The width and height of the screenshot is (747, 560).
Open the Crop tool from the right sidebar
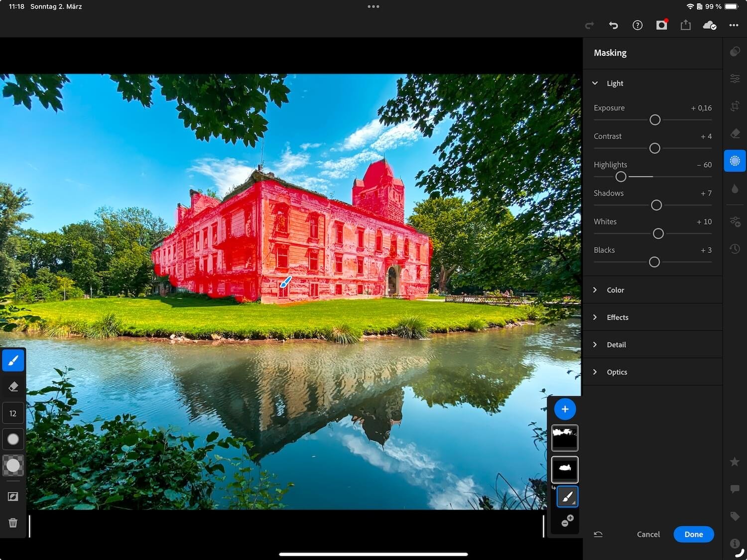click(735, 106)
